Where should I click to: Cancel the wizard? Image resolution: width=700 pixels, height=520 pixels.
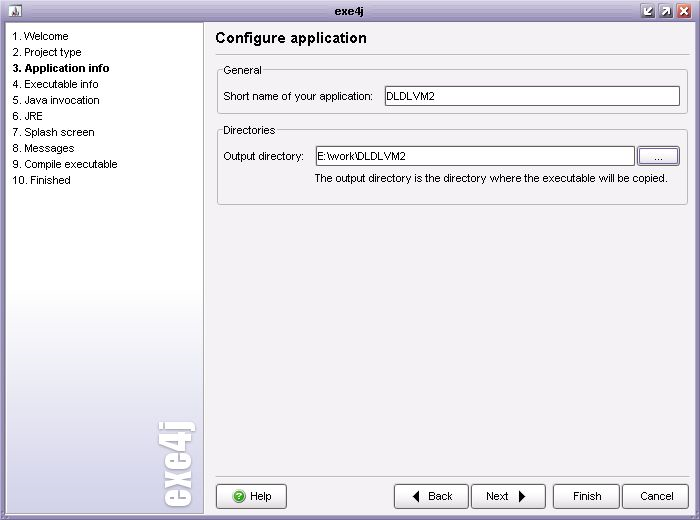pos(656,496)
